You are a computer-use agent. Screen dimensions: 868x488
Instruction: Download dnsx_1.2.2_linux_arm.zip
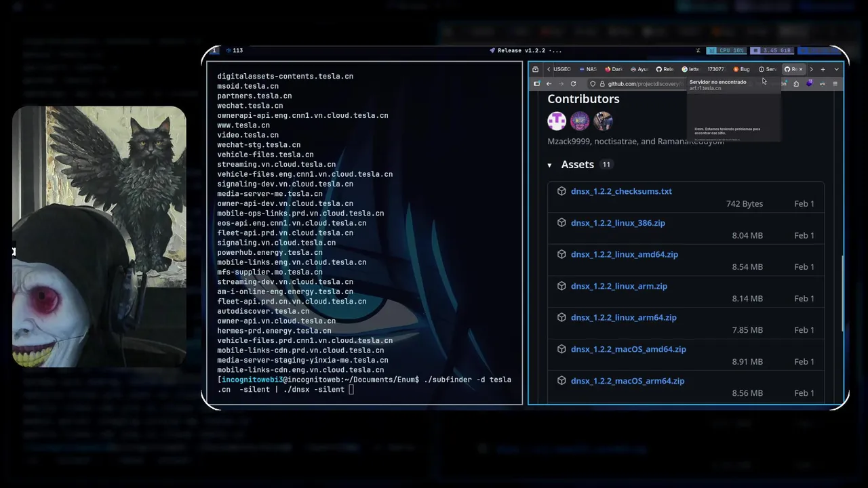coord(619,286)
